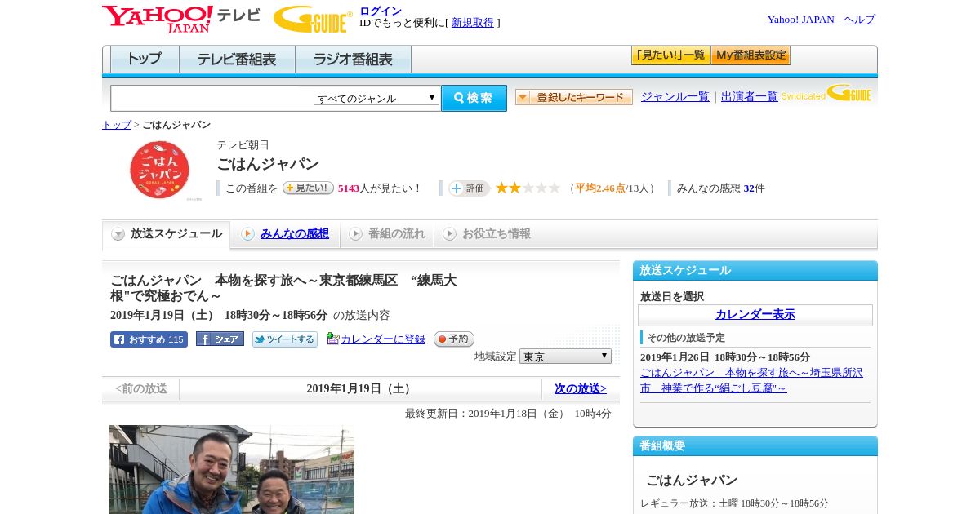Click the episode photo thumbnail
The width and height of the screenshot is (980, 514).
coord(232,469)
